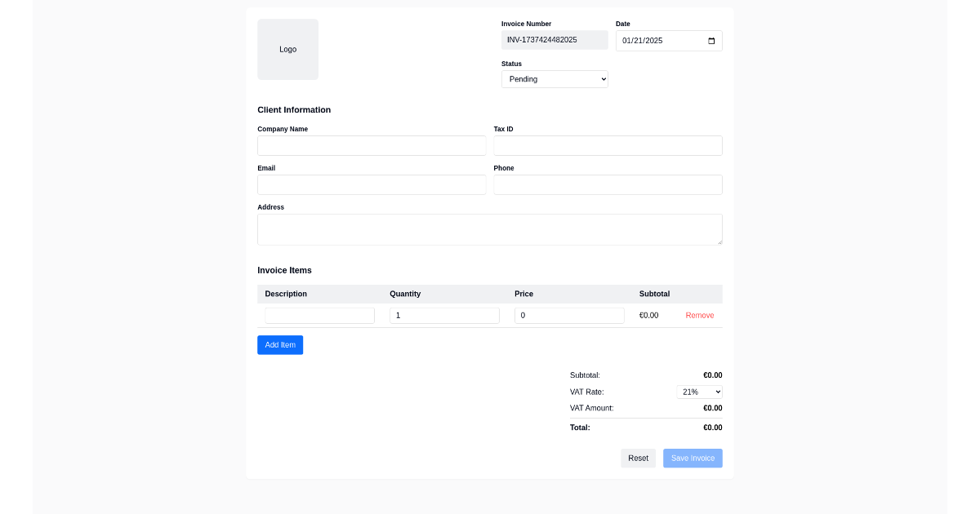Select the Quantity field showing 1
Screen dimensions: 980x514
444,315
